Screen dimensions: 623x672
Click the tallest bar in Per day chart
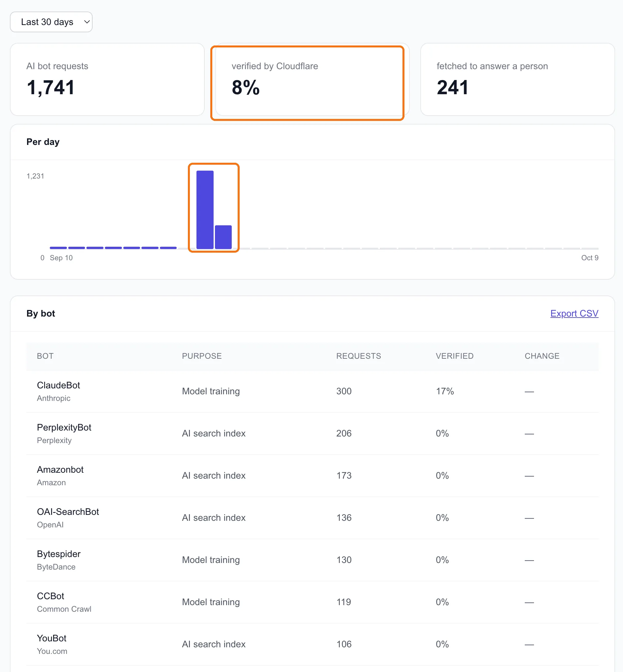[x=205, y=210]
